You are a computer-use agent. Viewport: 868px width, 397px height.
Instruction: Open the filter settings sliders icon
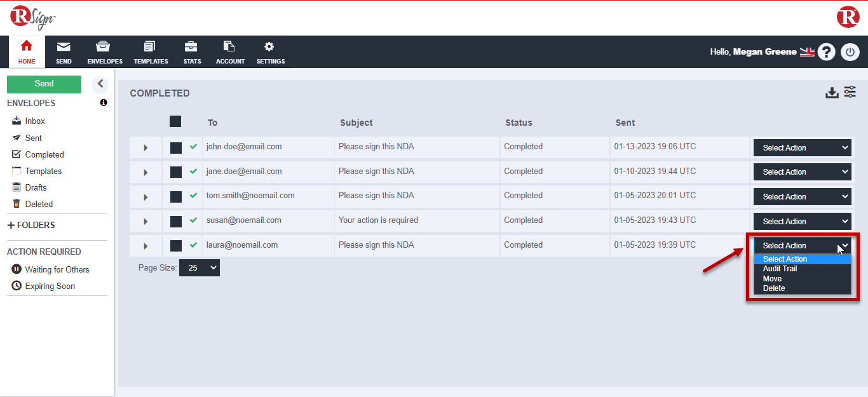pyautogui.click(x=850, y=92)
